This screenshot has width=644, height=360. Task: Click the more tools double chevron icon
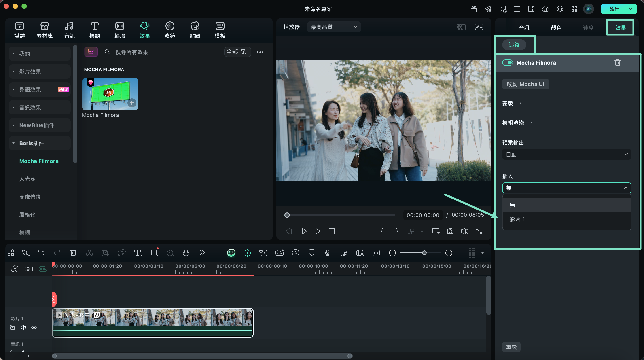point(202,253)
